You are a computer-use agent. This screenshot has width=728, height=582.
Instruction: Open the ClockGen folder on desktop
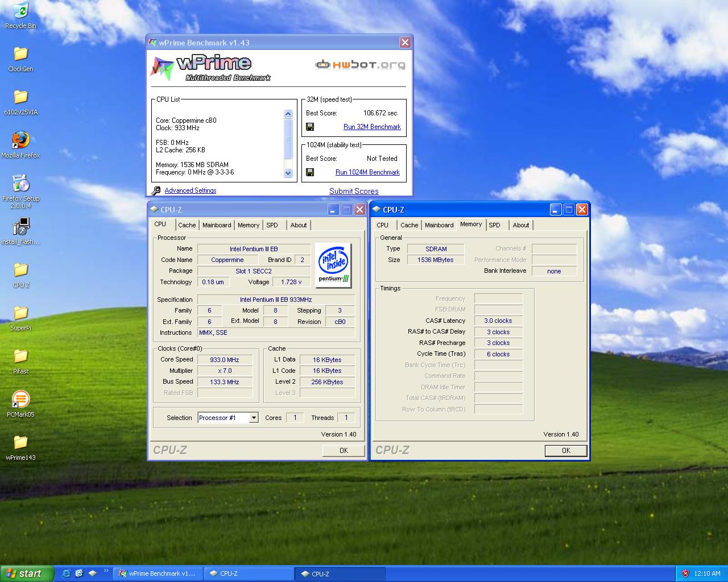coord(20,59)
